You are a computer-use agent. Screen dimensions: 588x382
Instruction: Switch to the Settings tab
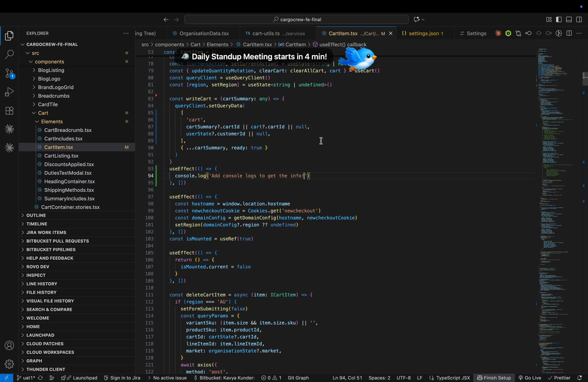[x=473, y=33]
